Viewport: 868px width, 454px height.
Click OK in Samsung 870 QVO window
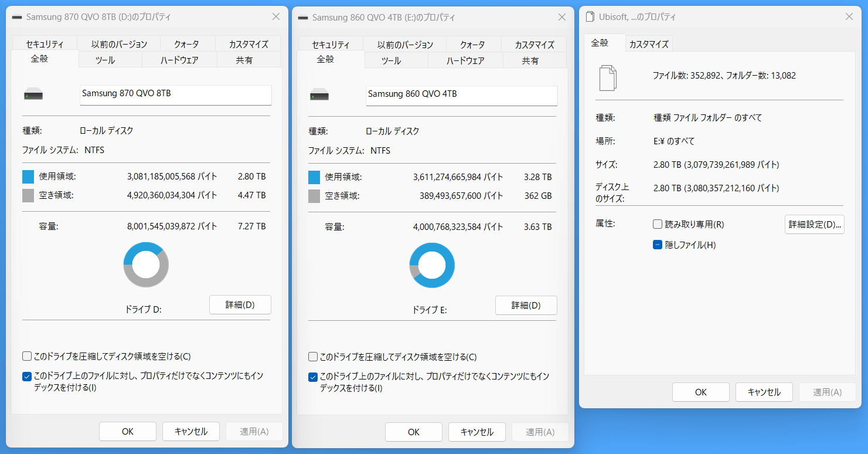(128, 432)
